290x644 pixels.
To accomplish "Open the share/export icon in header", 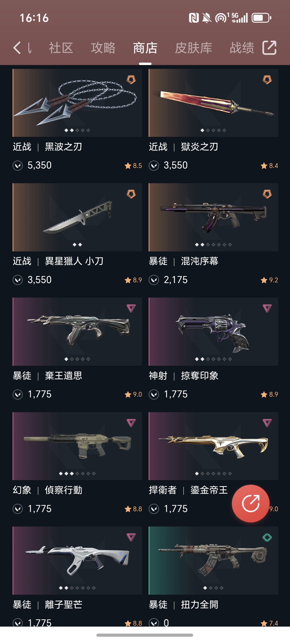I will point(269,47).
